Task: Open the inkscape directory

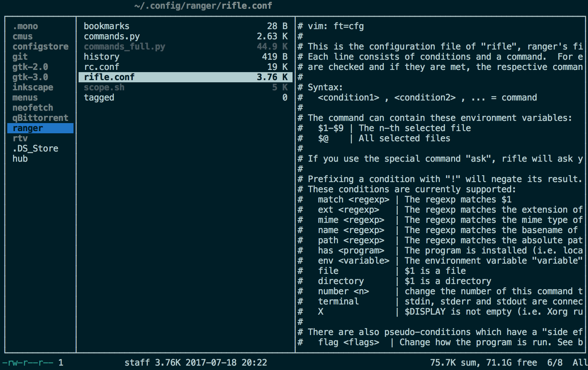Action: click(33, 87)
